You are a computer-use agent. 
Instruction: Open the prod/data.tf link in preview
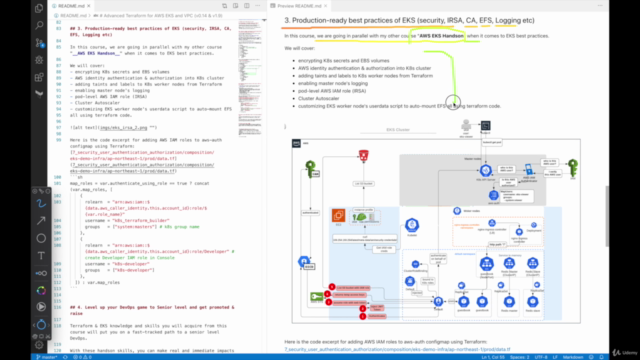(x=397, y=349)
